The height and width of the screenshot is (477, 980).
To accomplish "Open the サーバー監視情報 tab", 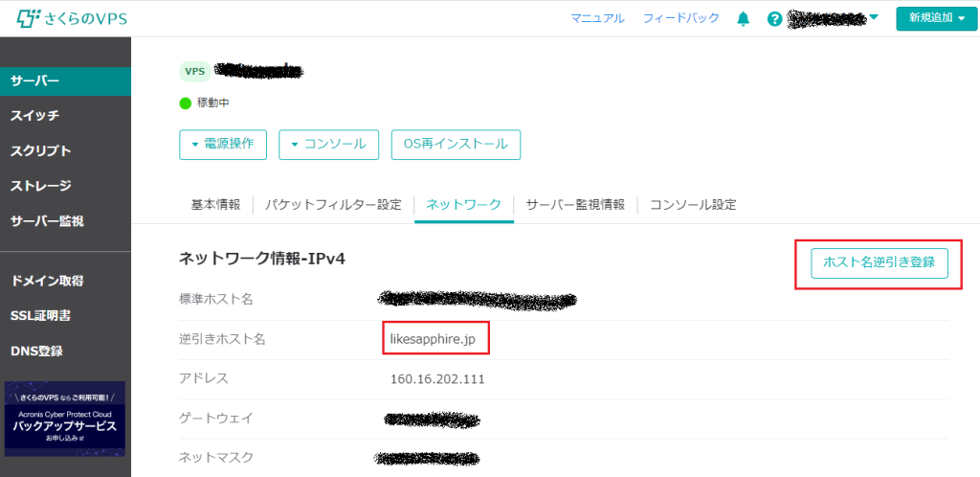I will tap(575, 205).
